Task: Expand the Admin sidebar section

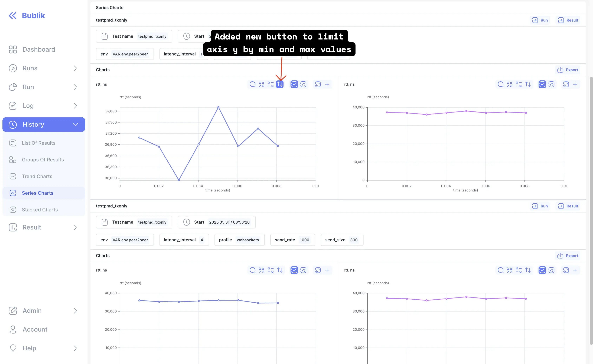Action: point(75,310)
